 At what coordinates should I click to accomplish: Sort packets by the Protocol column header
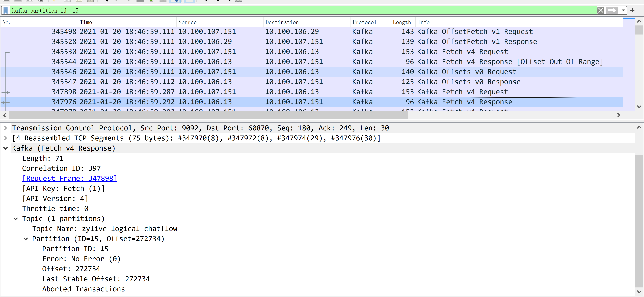click(364, 22)
